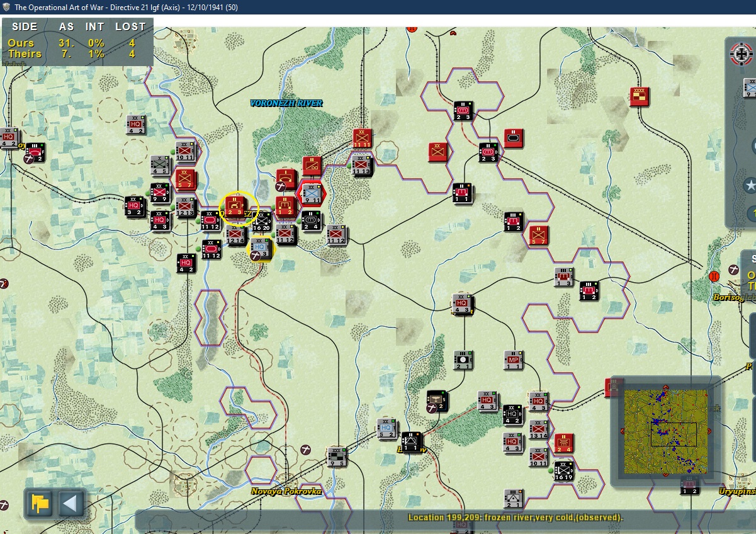Click the gray 1-3 regiment counter
Viewport: 756px width, 534px height.
[563, 276]
